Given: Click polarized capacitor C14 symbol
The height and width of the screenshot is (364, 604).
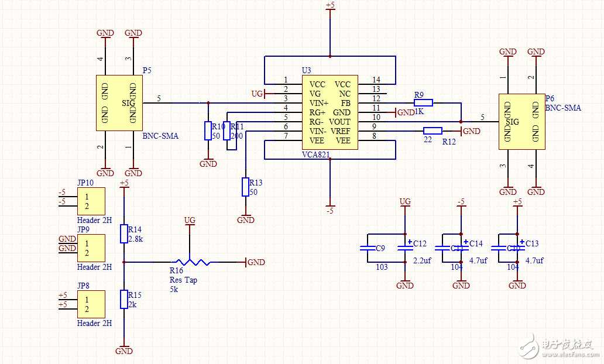Looking at the screenshot, I should [461, 248].
